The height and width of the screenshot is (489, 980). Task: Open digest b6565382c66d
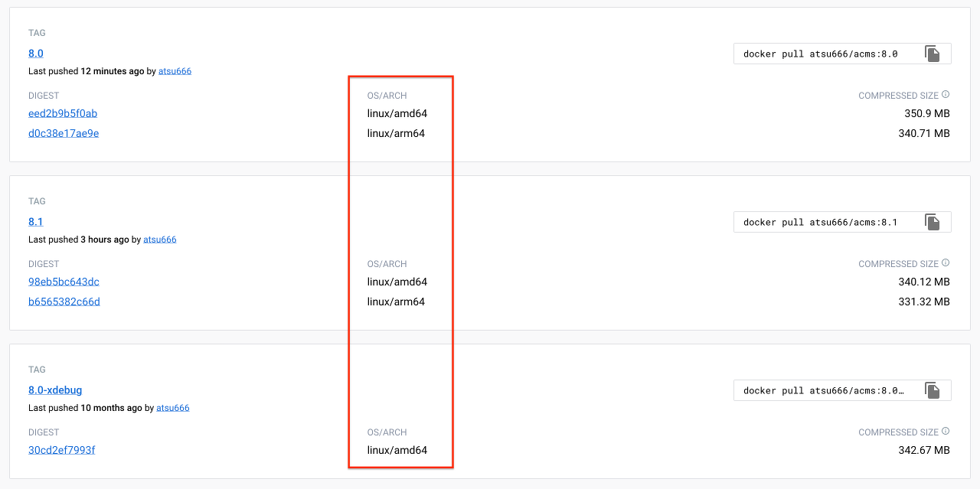coord(64,302)
